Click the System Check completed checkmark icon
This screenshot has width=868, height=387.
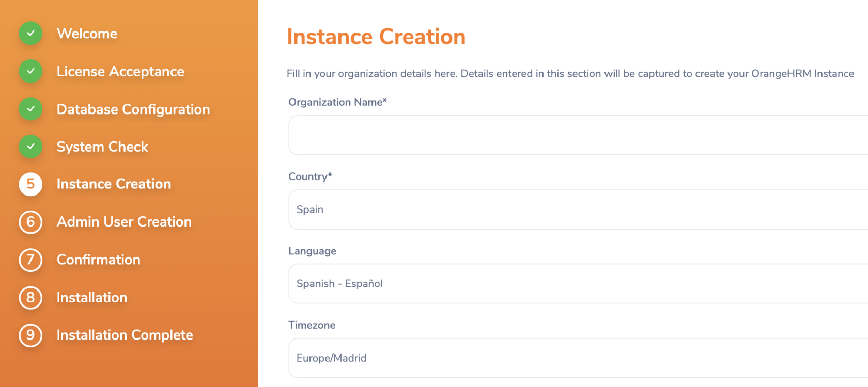tap(30, 147)
